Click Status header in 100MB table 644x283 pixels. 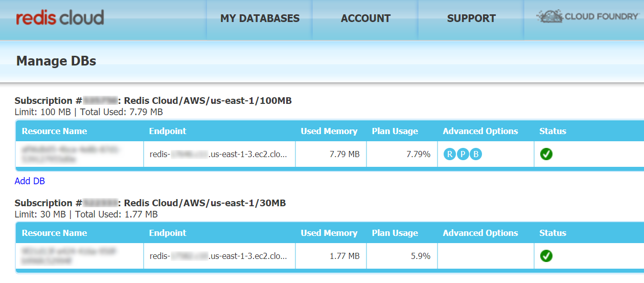click(553, 131)
